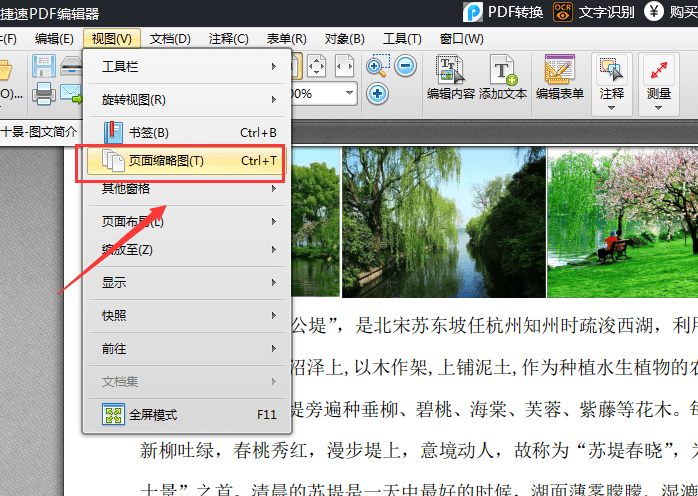Image resolution: width=698 pixels, height=496 pixels.
Task: Click the zoom out minus icon
Action: tap(406, 66)
